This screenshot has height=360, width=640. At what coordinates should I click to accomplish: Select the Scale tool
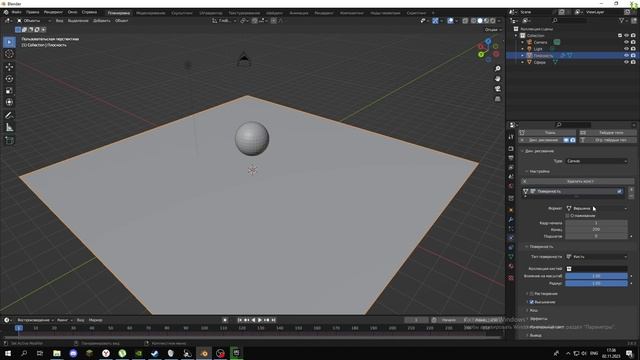pyautogui.click(x=9, y=91)
